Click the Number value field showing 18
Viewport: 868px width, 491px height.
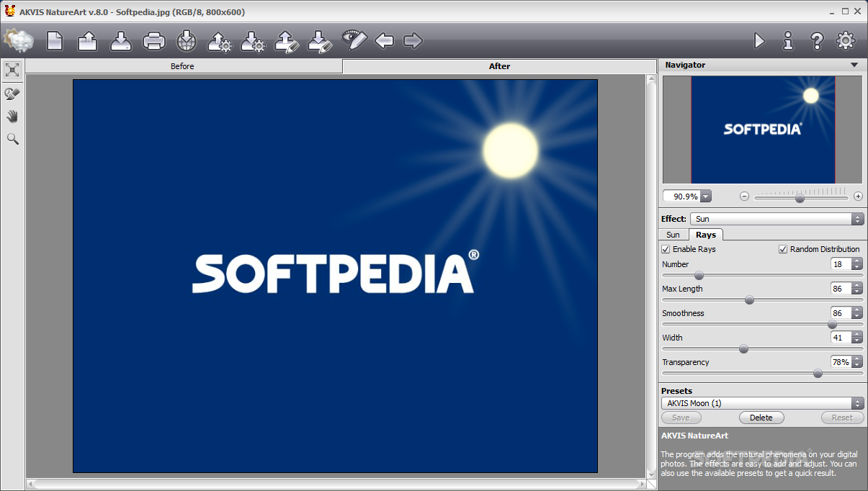[841, 264]
